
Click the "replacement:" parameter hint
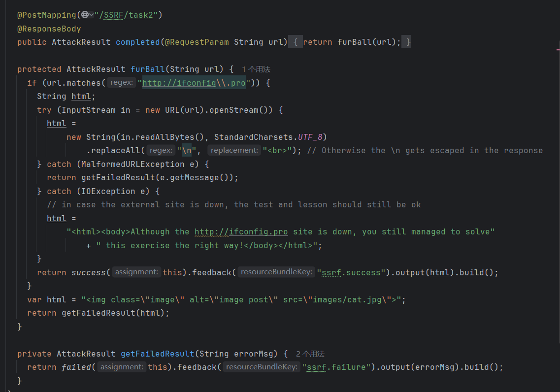point(234,150)
